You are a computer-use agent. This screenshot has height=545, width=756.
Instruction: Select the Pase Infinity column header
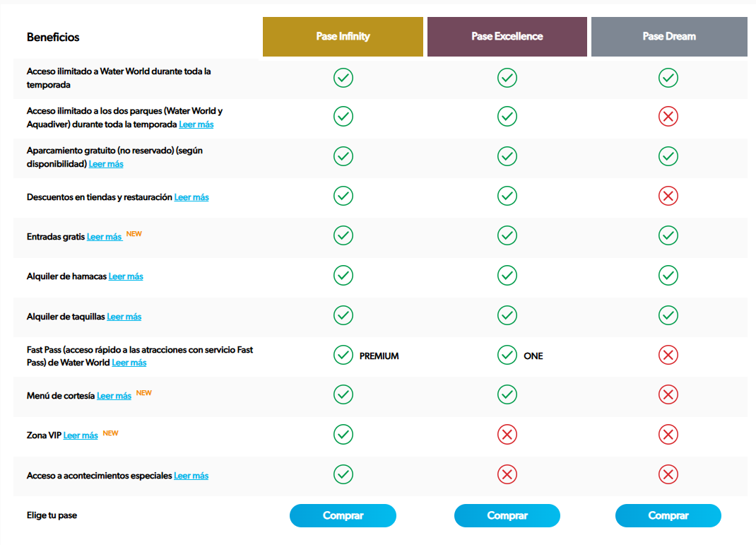click(x=343, y=37)
